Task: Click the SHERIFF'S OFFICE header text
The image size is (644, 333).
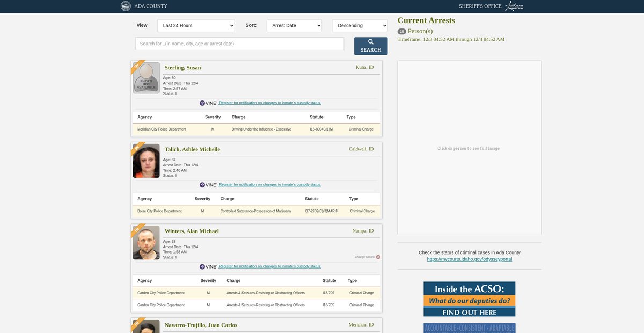Action: click(480, 6)
